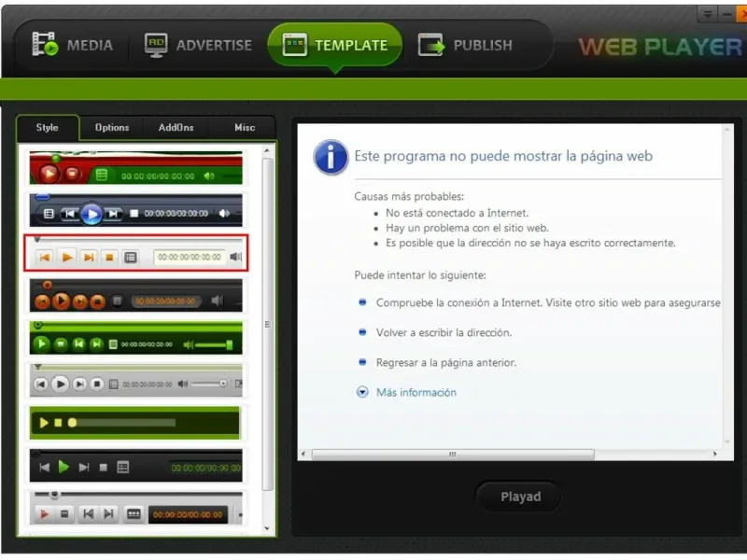Click preview scroll left arrow
The height and width of the screenshot is (560, 747).
(x=303, y=454)
